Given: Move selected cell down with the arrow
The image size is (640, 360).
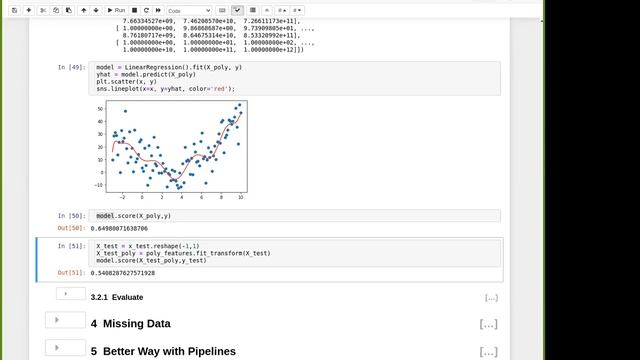Looking at the screenshot, I should 96,10.
